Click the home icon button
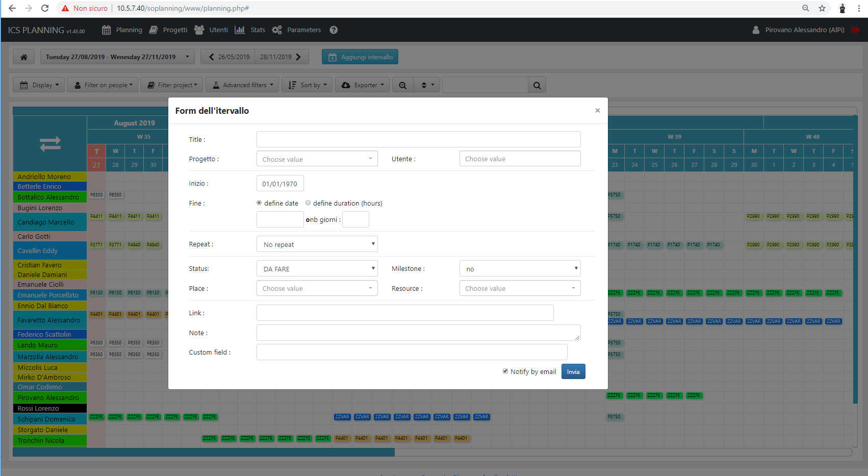This screenshot has height=476, width=868. click(23, 57)
